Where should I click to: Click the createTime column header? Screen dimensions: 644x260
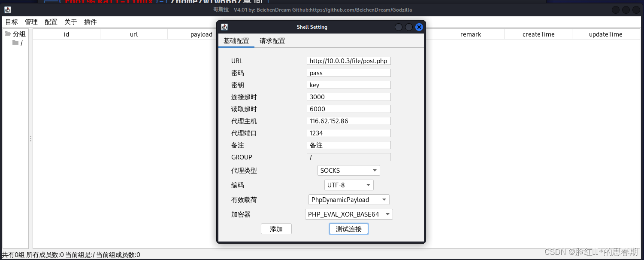coord(538,34)
